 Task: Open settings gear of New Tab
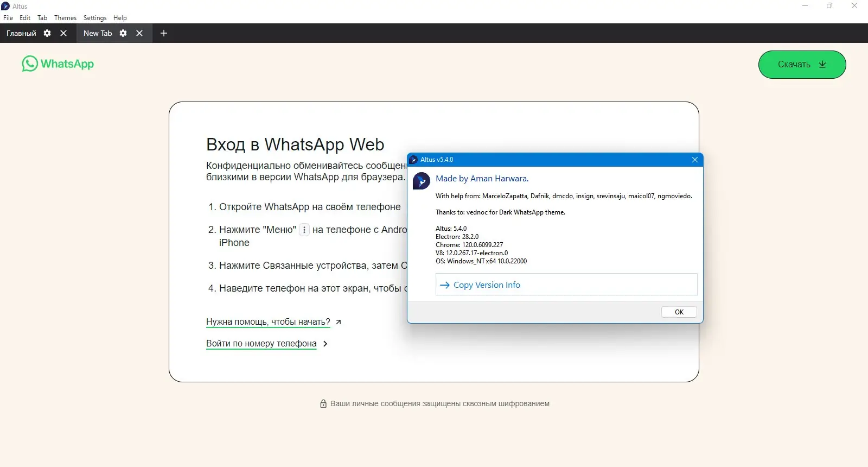pos(123,33)
